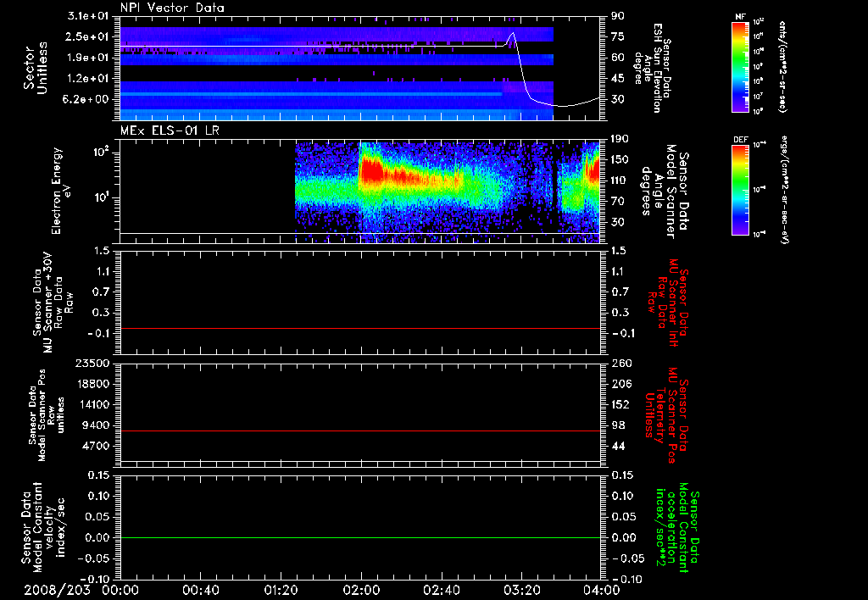Click the "cnts/(cm**2-sr-sec)" units label

pyautogui.click(x=782, y=66)
